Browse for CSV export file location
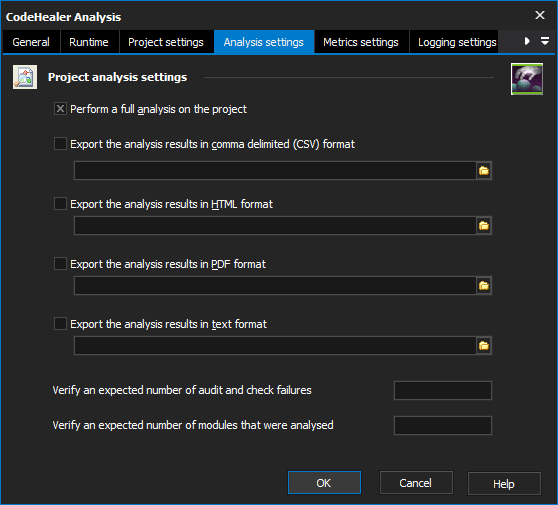Image resolution: width=558 pixels, height=505 pixels. [x=484, y=170]
